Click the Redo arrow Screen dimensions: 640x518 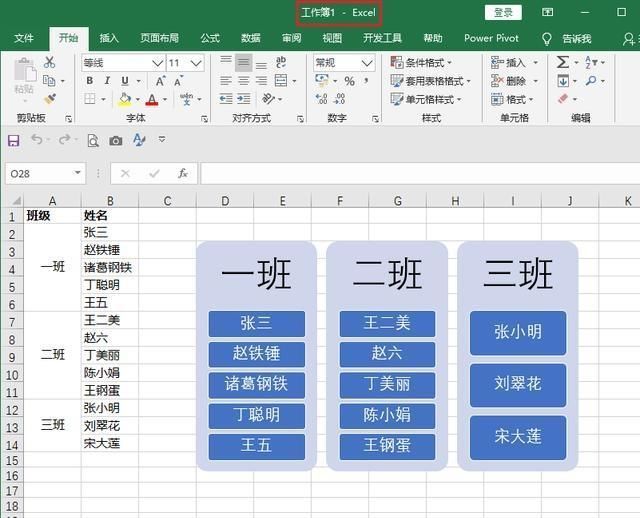(64, 140)
